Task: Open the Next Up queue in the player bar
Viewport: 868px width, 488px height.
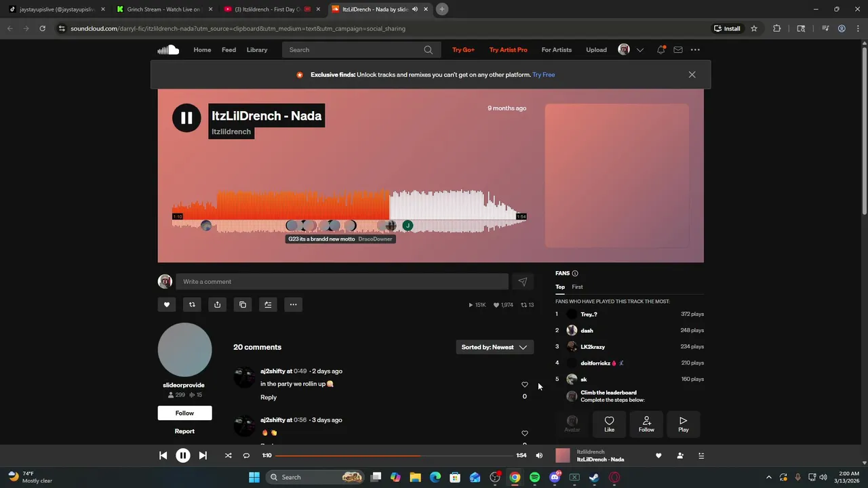Action: click(x=701, y=455)
